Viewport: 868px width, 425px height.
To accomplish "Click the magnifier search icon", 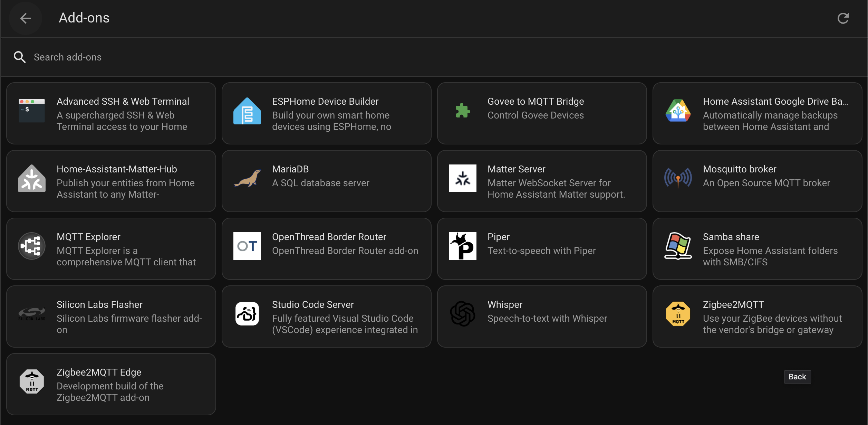I will (x=20, y=57).
